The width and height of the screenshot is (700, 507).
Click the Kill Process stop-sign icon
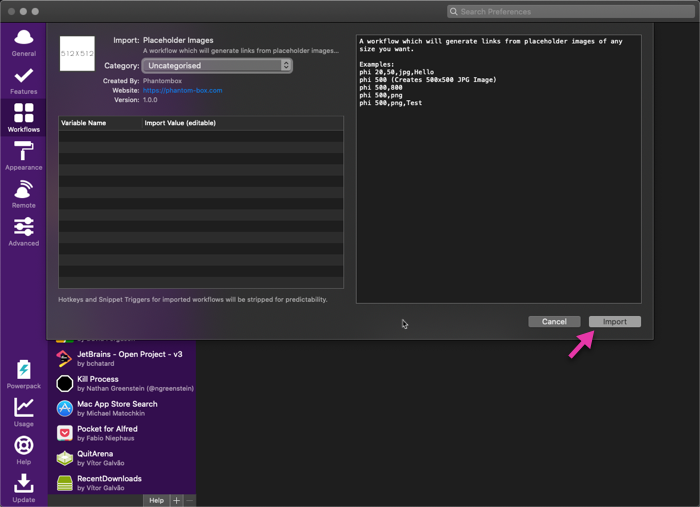pos(65,383)
